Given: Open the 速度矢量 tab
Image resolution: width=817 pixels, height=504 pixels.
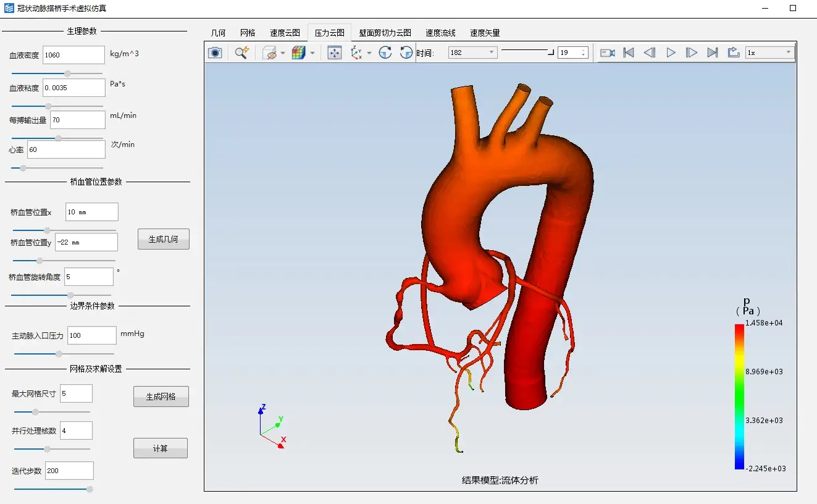Looking at the screenshot, I should [485, 33].
